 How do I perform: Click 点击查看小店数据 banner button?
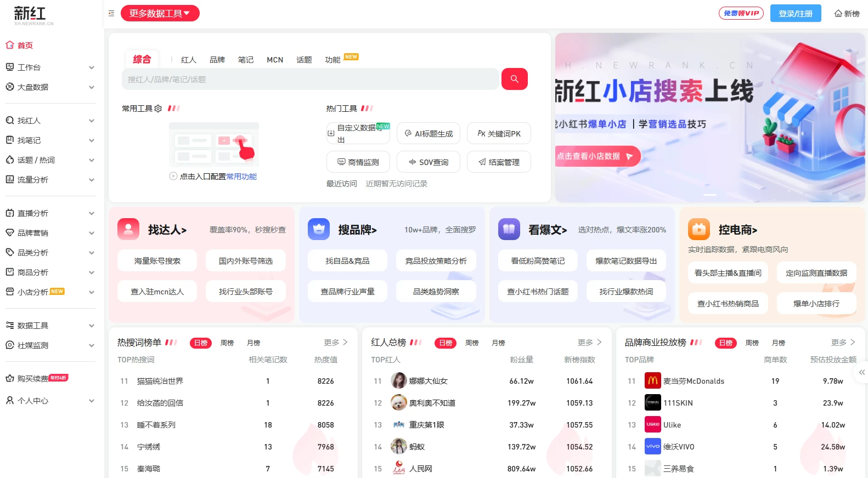[597, 156]
